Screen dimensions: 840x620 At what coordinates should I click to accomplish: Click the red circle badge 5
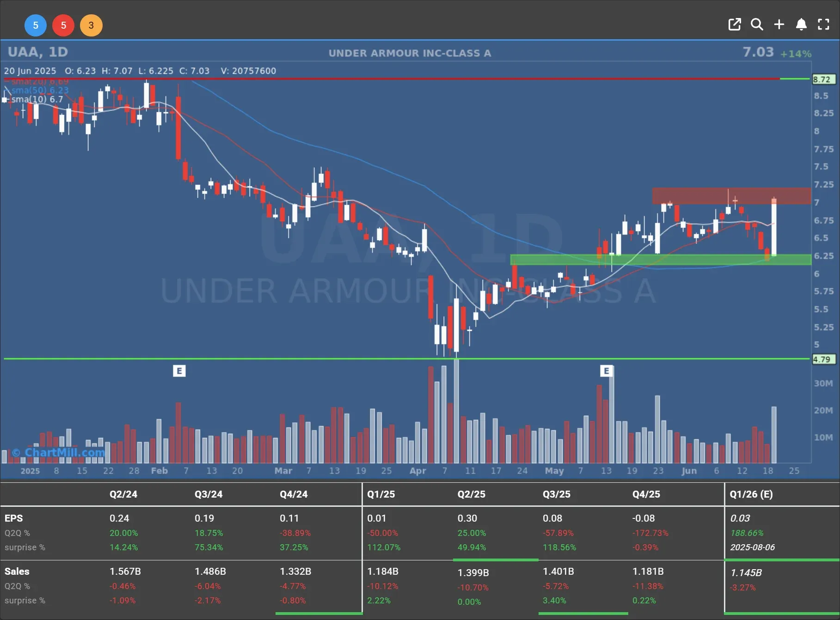coord(63,25)
